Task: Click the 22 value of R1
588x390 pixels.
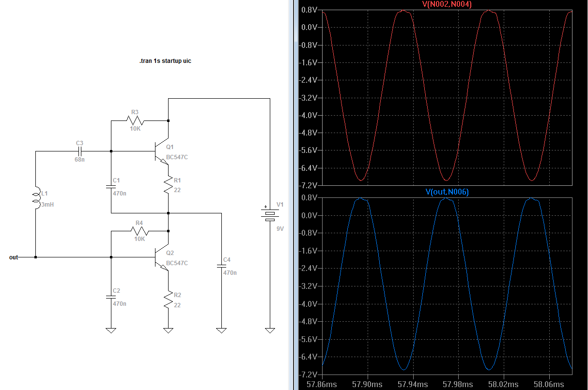Action: point(177,190)
